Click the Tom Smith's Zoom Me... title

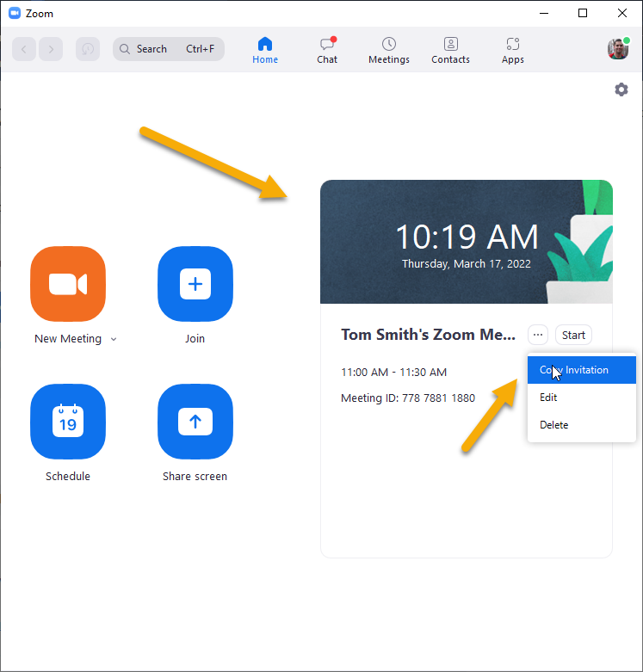click(x=429, y=335)
